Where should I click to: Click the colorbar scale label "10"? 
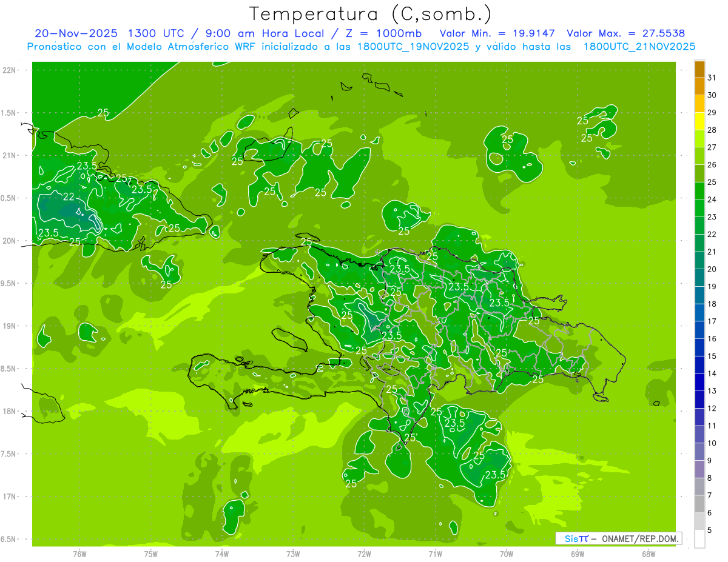pos(712,443)
